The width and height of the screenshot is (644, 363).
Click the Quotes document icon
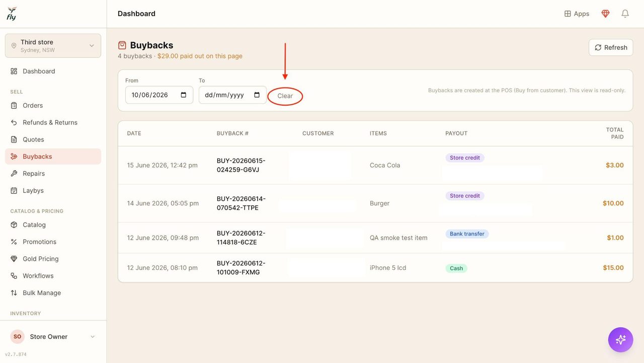point(14,139)
